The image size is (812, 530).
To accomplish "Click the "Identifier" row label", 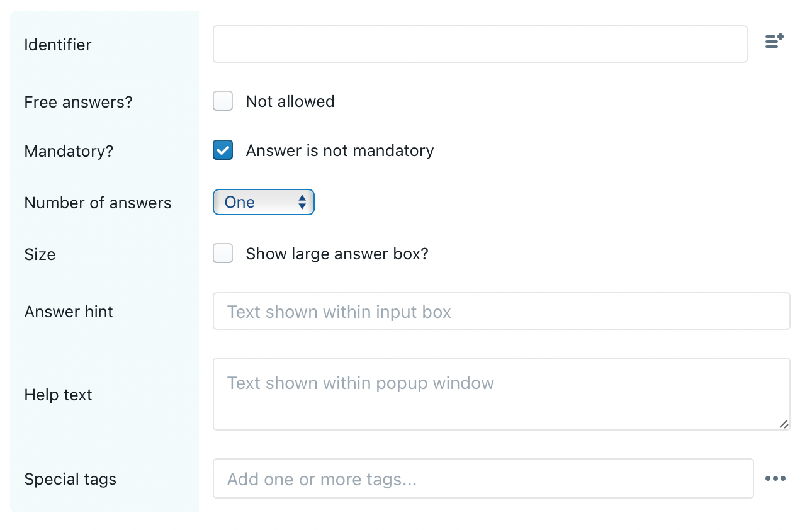I will tap(58, 45).
